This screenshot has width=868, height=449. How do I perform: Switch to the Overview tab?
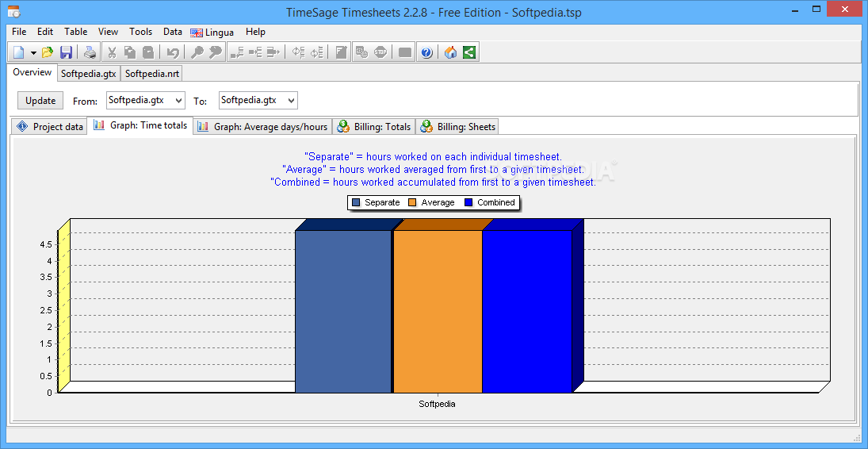click(x=33, y=72)
